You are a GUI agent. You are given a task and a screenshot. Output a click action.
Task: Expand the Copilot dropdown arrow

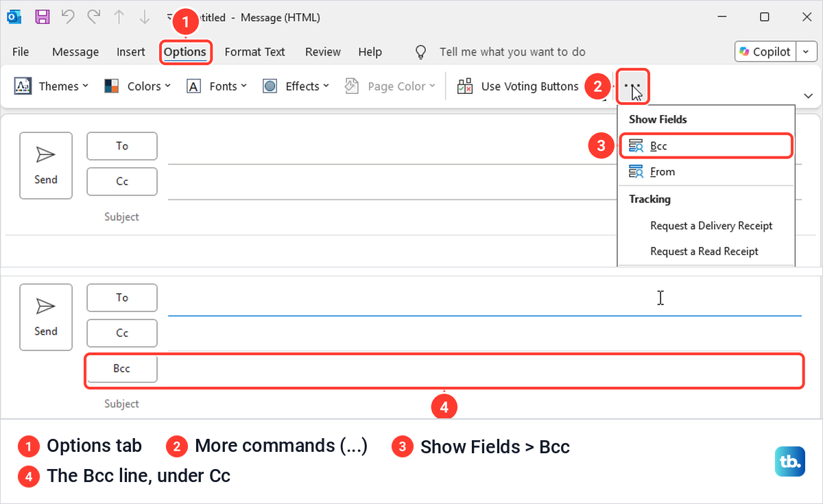(x=807, y=51)
